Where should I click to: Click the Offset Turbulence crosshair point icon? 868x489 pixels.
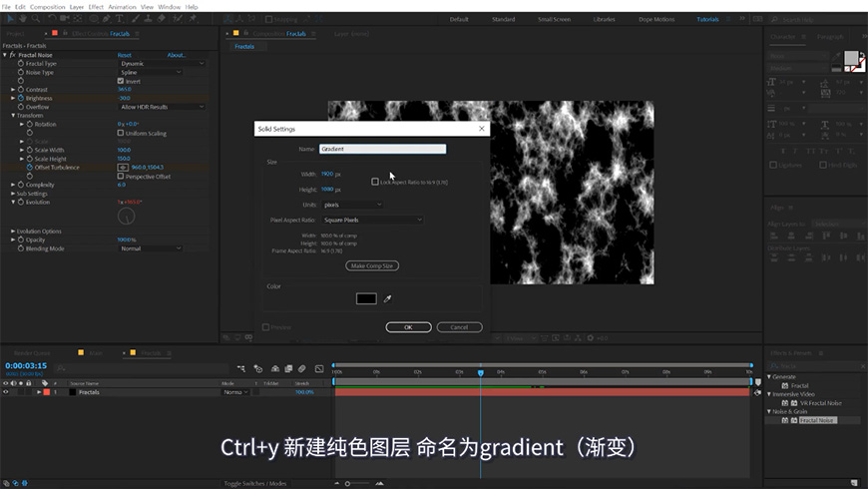click(123, 168)
